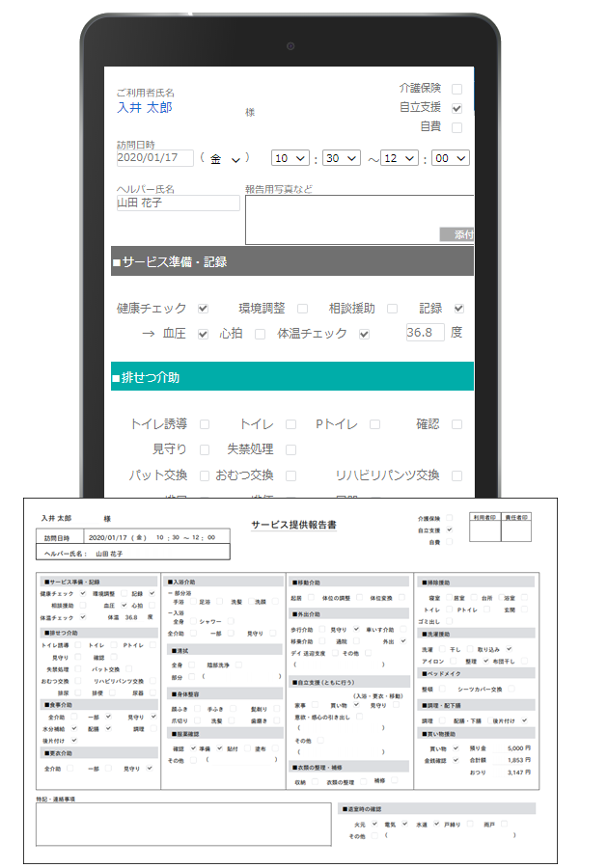Select the リハビリパンツ交換 checkbox
Image resolution: width=608 pixels, height=868 pixels.
(x=457, y=475)
